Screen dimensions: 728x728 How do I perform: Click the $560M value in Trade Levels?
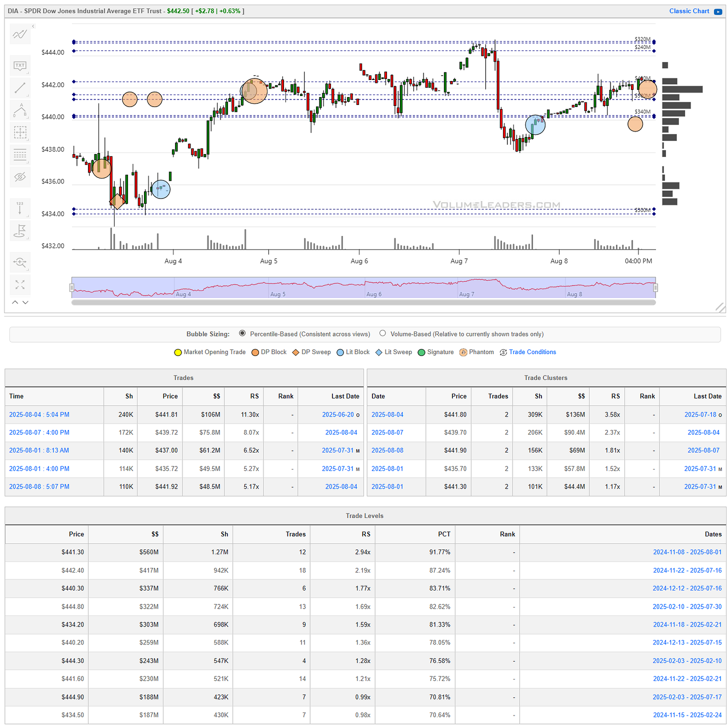(149, 552)
